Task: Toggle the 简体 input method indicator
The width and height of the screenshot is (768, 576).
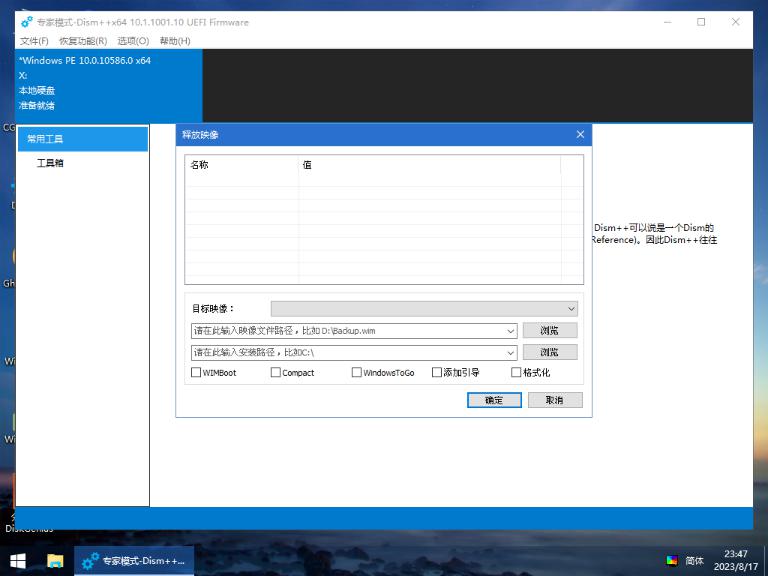Action: pyautogui.click(x=695, y=561)
